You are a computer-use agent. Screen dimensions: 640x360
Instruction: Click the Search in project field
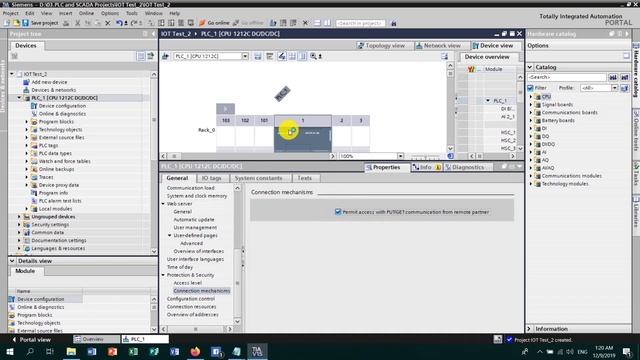[360, 23]
